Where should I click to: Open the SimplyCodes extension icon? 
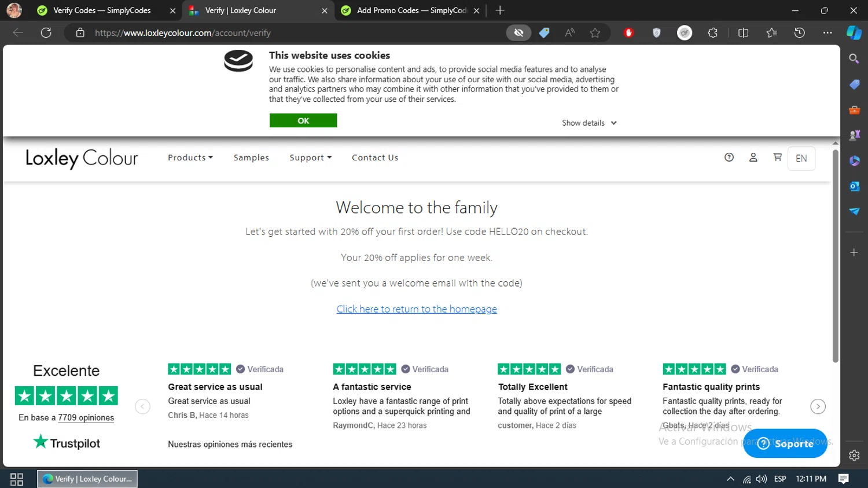[x=685, y=33]
